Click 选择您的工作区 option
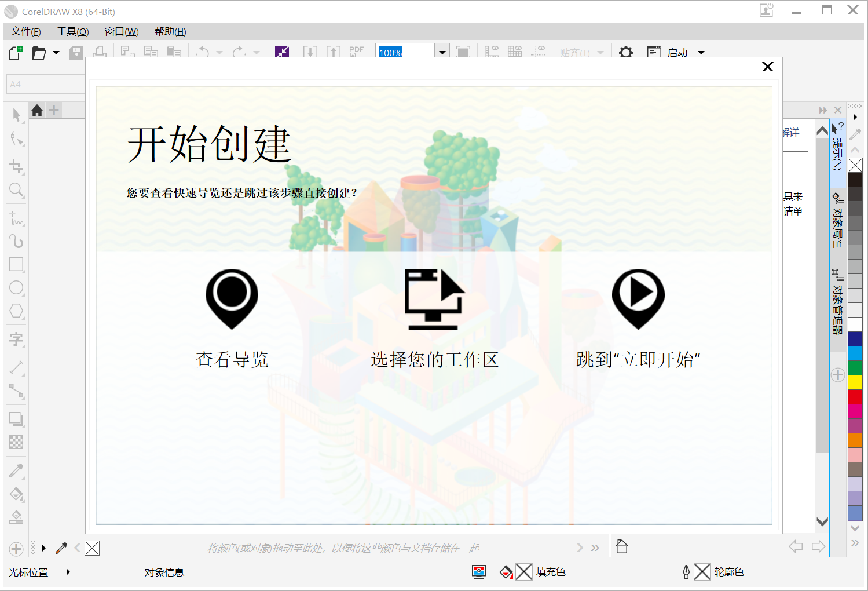Image resolution: width=868 pixels, height=591 pixels. [435, 359]
